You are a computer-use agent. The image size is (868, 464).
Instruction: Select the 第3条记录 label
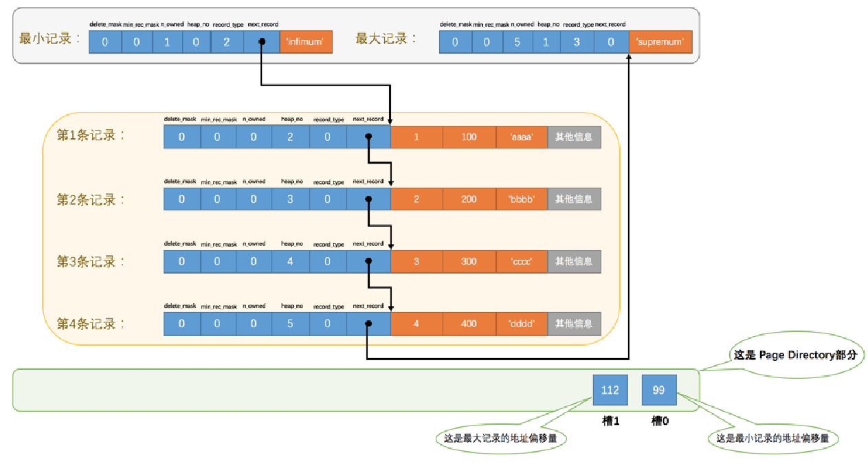[91, 261]
